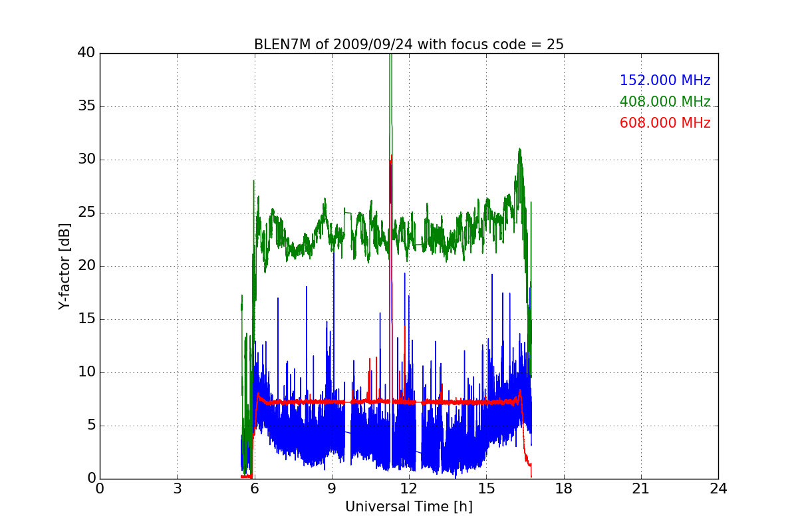Select the '408.000 MHz' green legend label
The height and width of the screenshot is (532, 798).
point(665,102)
